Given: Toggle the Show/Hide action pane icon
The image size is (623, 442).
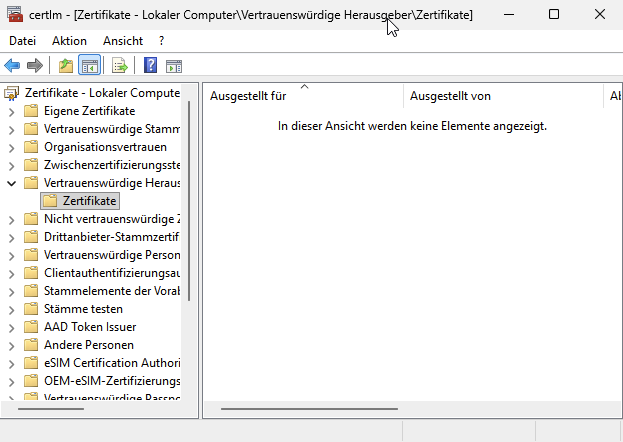Looking at the screenshot, I should 173,66.
